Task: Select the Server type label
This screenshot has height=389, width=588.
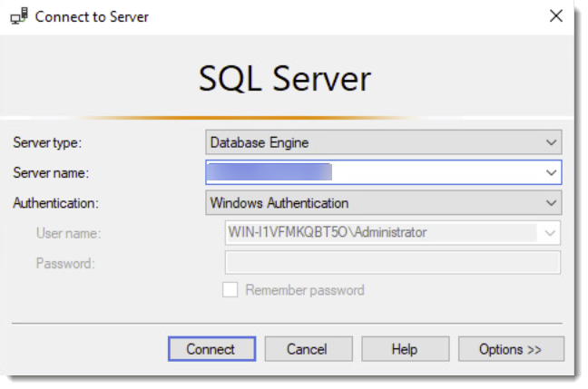Action: 47,142
